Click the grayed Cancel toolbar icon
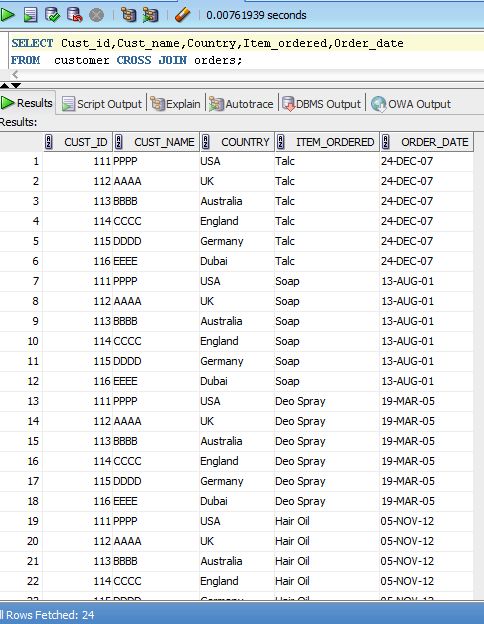The image size is (484, 624). pos(96,15)
